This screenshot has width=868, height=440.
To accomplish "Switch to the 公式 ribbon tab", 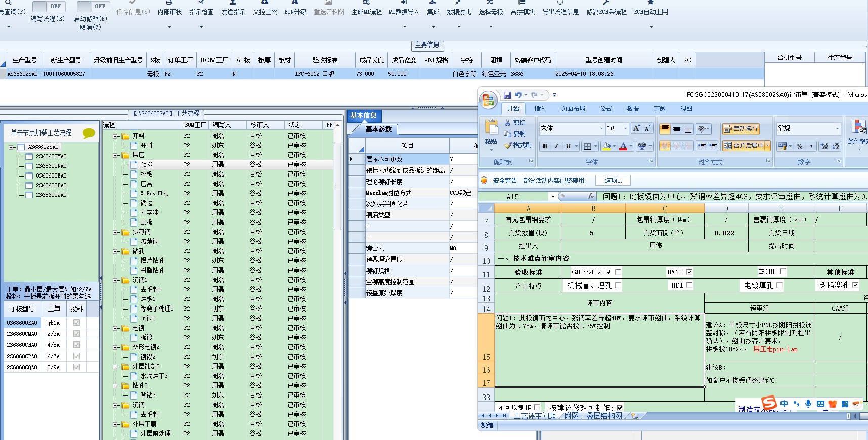I will [606, 109].
